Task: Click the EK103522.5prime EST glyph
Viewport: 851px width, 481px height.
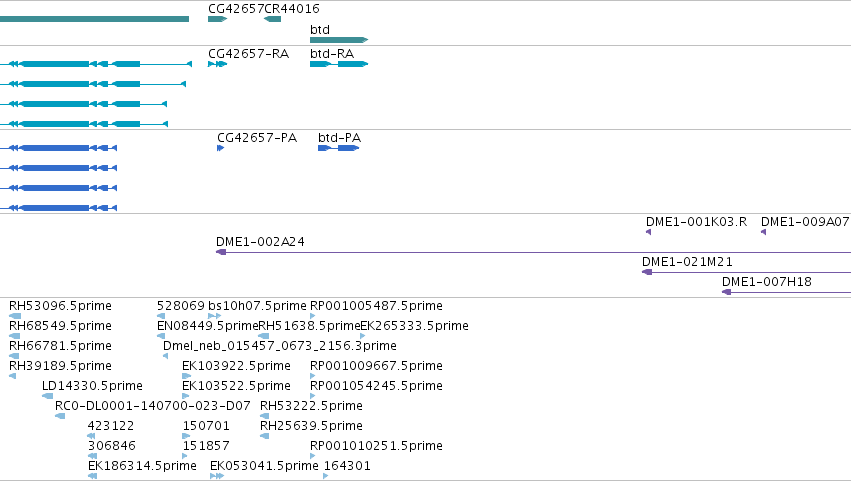Action: tap(186, 396)
